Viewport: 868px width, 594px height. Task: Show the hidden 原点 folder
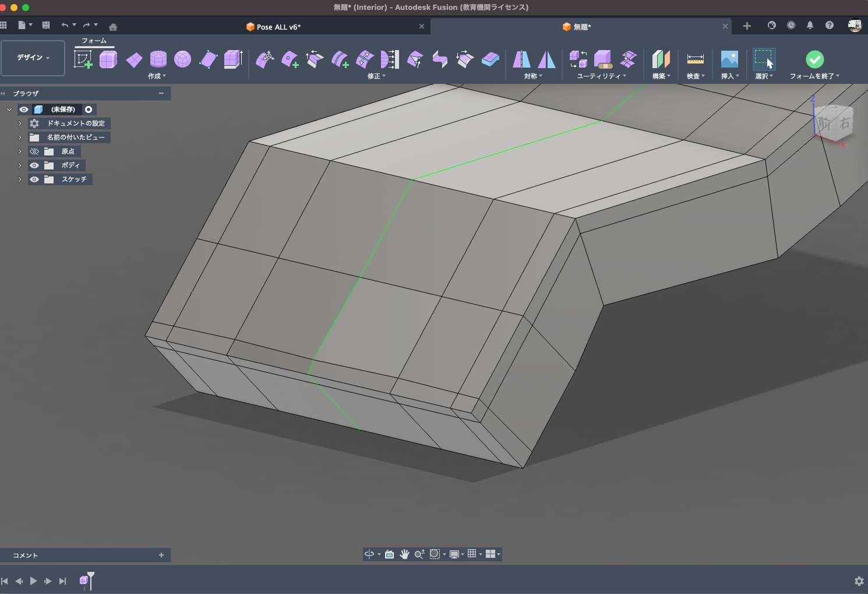pos(34,151)
